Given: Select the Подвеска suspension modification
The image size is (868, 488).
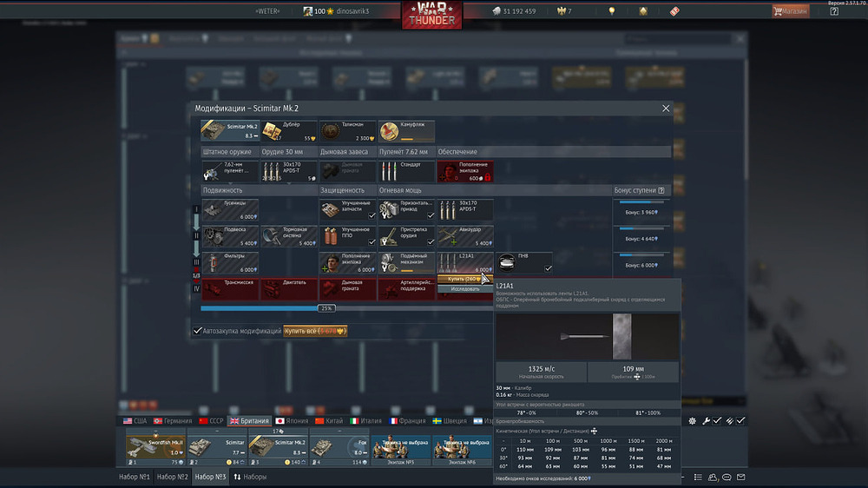Looking at the screenshot, I should pyautogui.click(x=230, y=236).
